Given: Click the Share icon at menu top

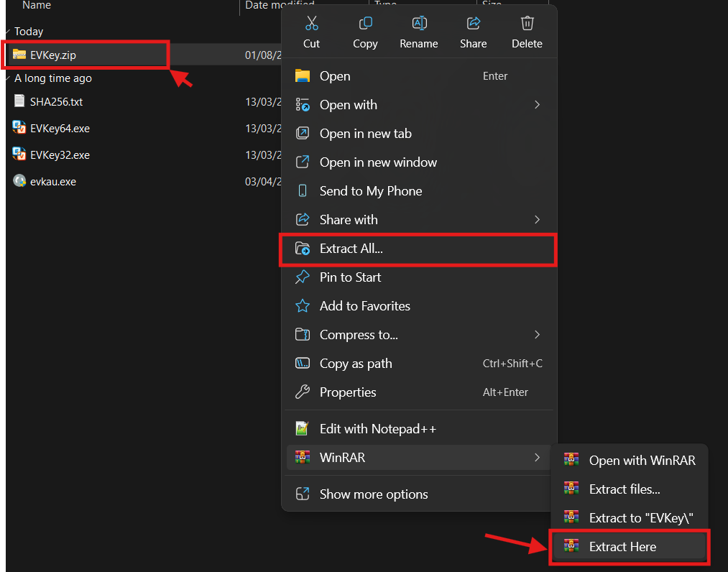Looking at the screenshot, I should tap(473, 24).
